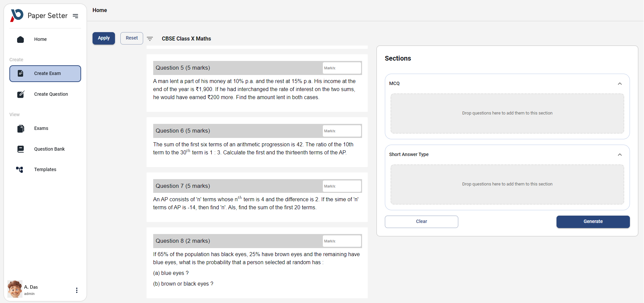
Task: Click the Exams documents icon
Action: click(20, 129)
